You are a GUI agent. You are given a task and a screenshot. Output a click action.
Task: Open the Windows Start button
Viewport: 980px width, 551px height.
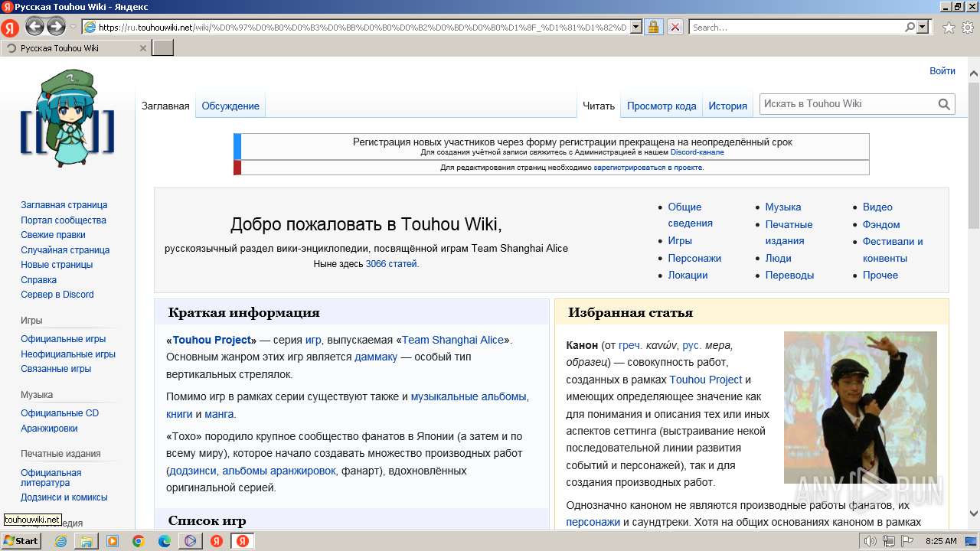click(21, 540)
